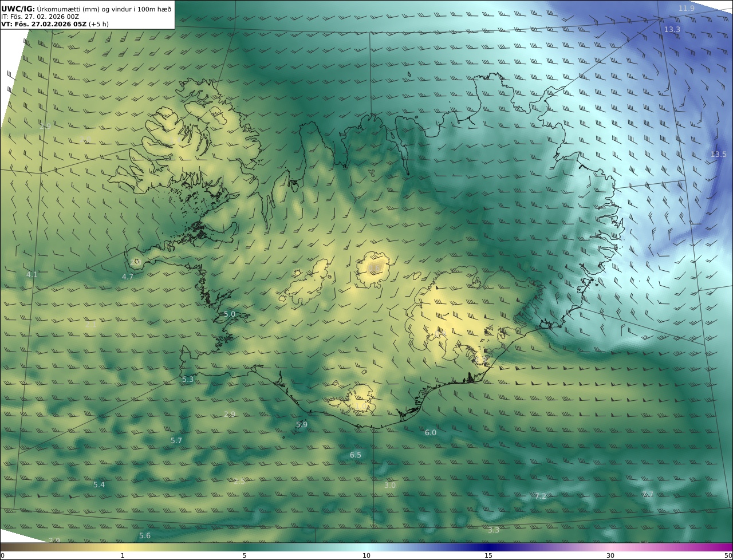
Task: Select the 11.9 value label on map
Action: 686,8
